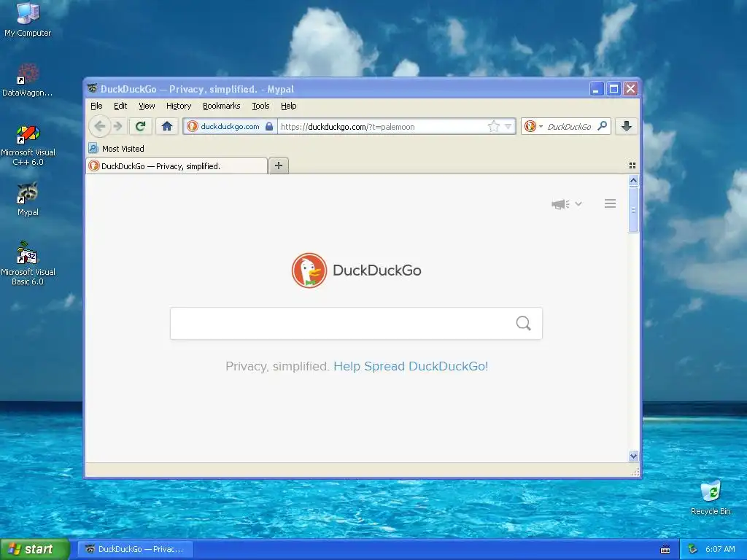747x560 pixels.
Task: Click the magnifier button inside page search box
Action: pos(523,323)
